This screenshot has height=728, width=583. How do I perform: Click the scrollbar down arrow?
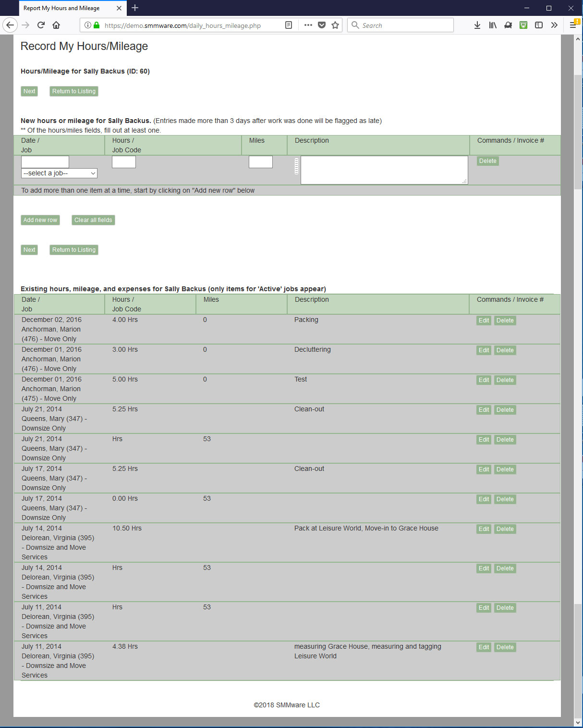(x=578, y=722)
